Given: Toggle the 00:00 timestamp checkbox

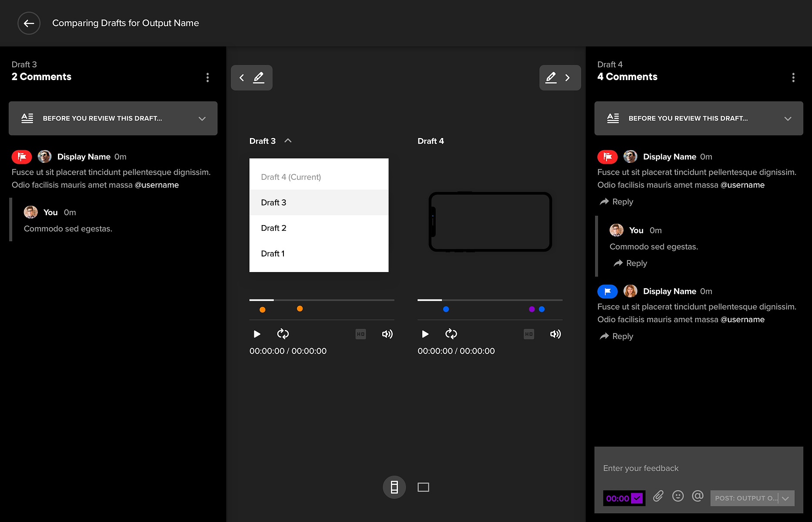Looking at the screenshot, I should click(x=637, y=498).
